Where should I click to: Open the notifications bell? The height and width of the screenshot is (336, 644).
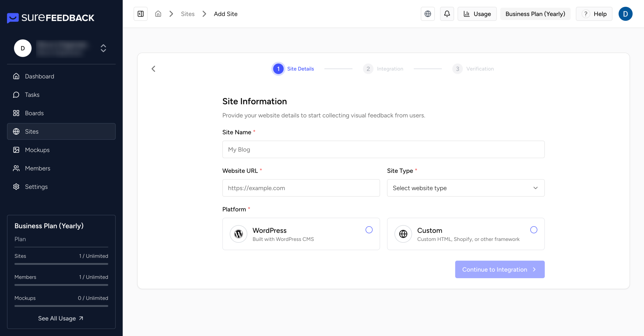click(x=447, y=14)
